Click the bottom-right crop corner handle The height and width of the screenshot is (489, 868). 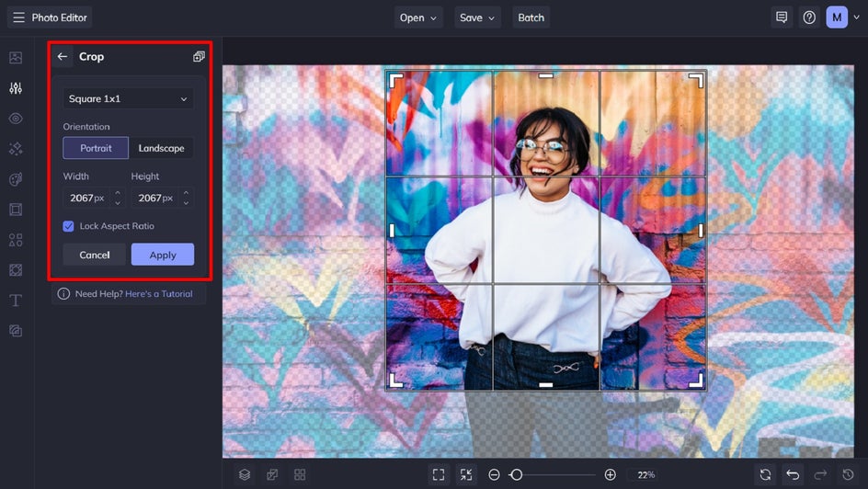696,380
